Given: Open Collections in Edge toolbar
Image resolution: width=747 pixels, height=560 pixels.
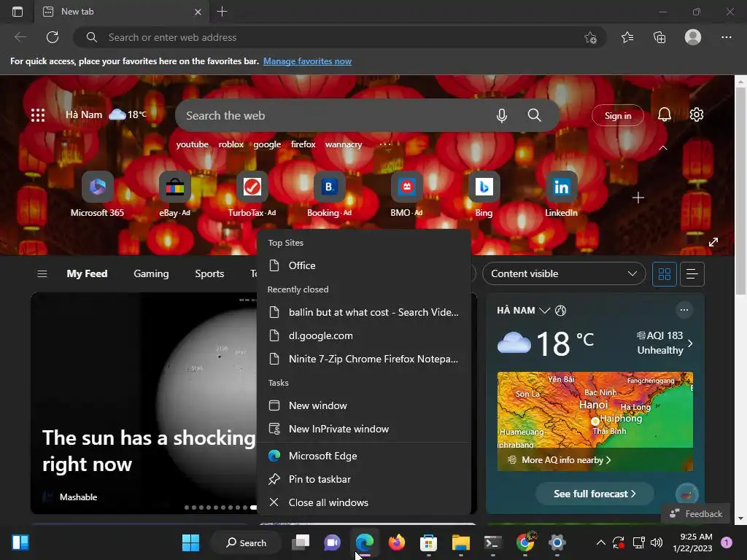Looking at the screenshot, I should (x=659, y=37).
